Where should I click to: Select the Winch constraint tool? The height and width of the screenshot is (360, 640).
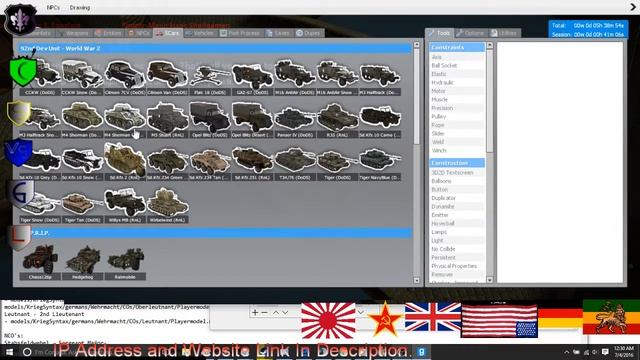pos(457,151)
